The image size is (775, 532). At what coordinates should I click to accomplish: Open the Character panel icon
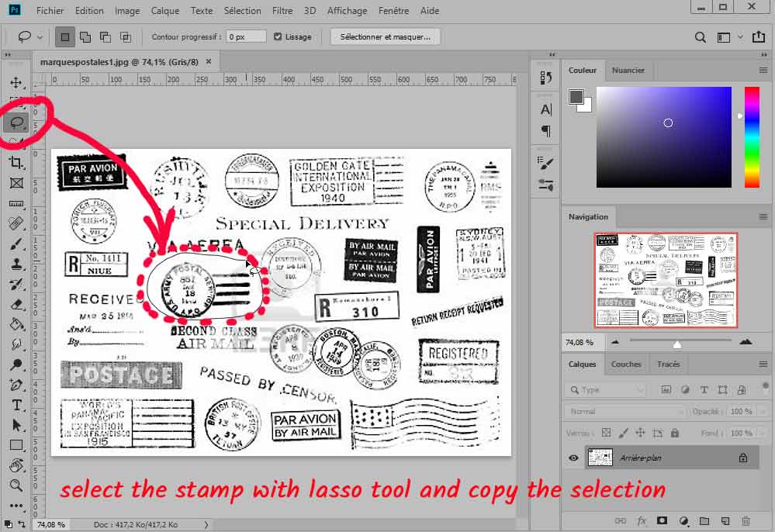coord(545,109)
